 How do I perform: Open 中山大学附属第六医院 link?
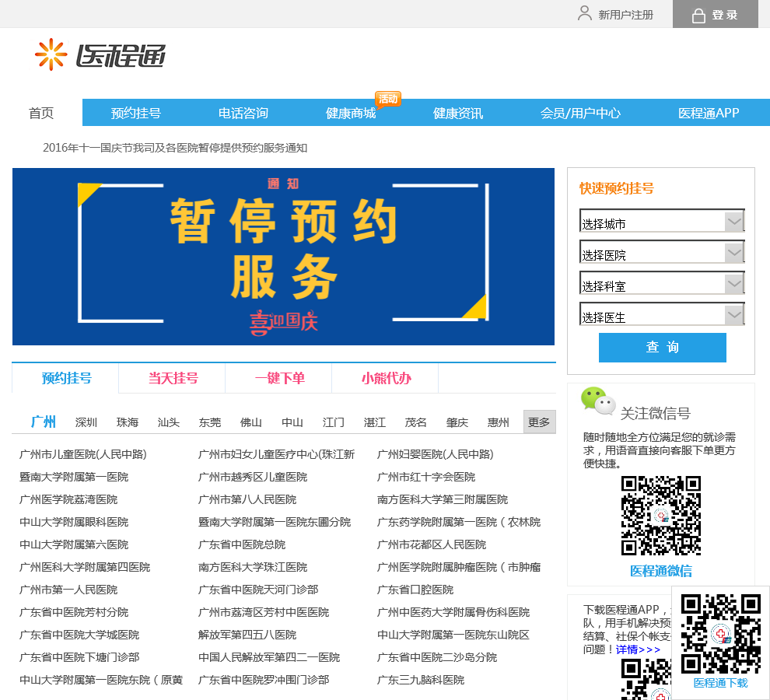(74, 544)
